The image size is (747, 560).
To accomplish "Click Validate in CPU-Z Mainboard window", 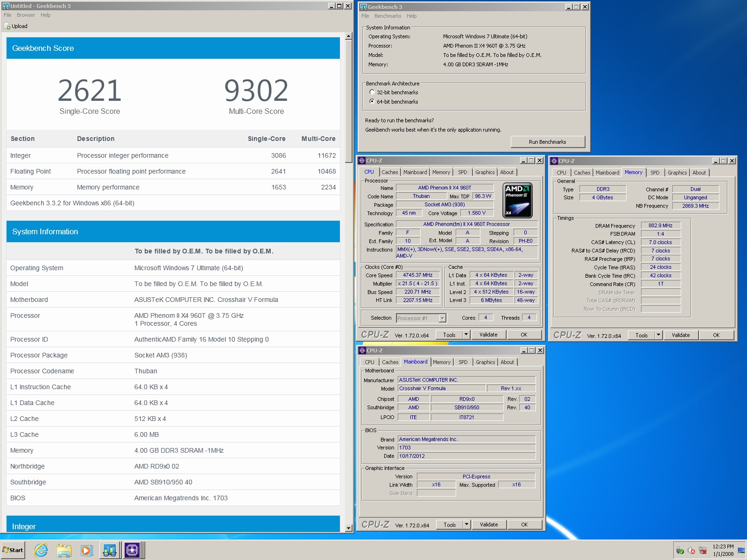I will click(489, 525).
